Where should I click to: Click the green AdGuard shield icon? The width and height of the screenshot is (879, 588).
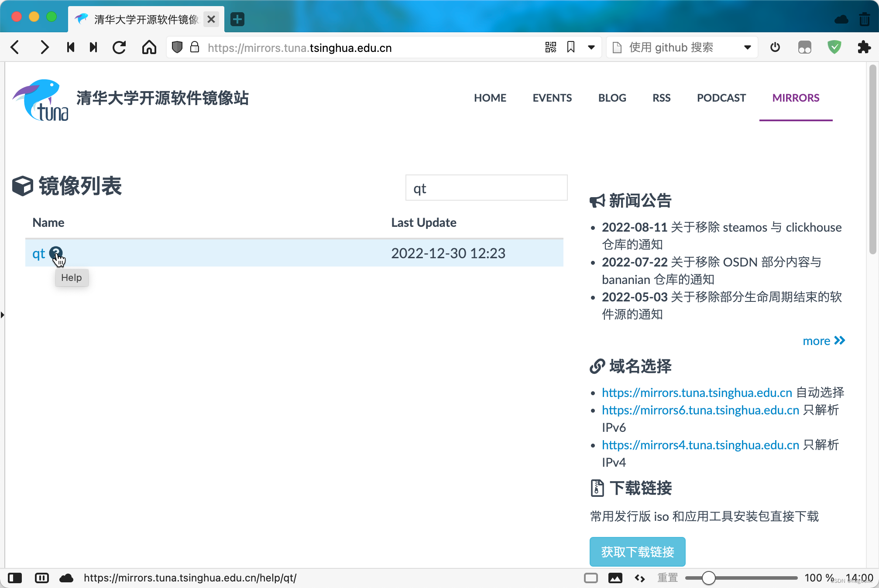834,47
